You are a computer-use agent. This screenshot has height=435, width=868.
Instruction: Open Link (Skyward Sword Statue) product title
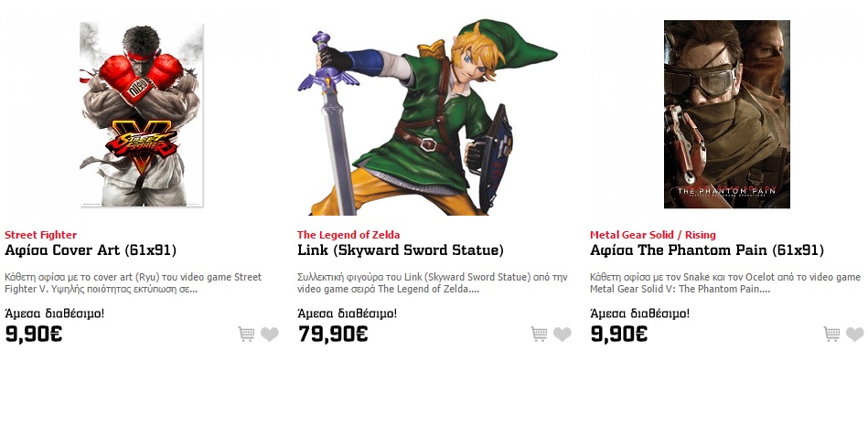(401, 250)
